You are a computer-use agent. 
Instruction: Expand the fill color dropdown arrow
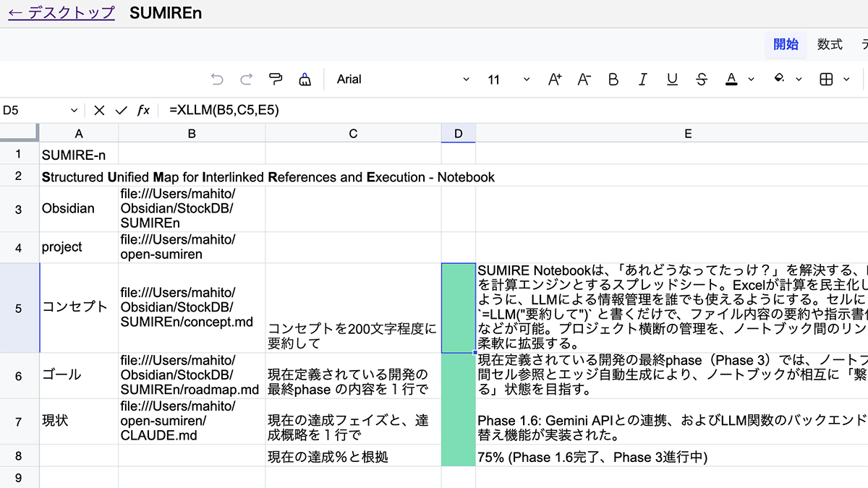[x=799, y=80]
